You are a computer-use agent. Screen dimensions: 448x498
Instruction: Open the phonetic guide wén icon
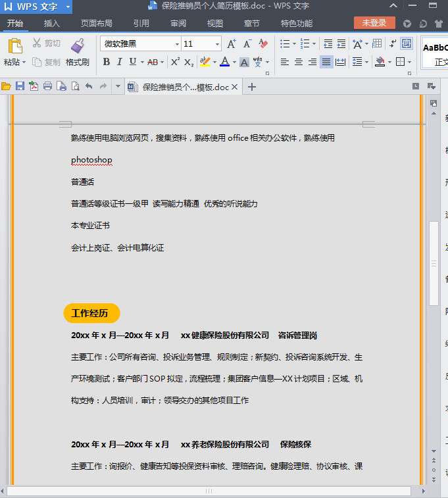pyautogui.click(x=257, y=62)
